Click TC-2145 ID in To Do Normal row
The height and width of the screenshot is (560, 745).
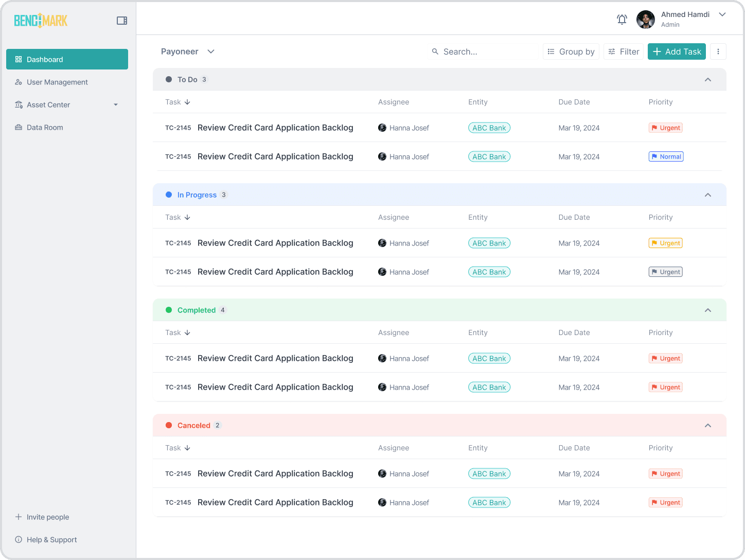tap(178, 156)
